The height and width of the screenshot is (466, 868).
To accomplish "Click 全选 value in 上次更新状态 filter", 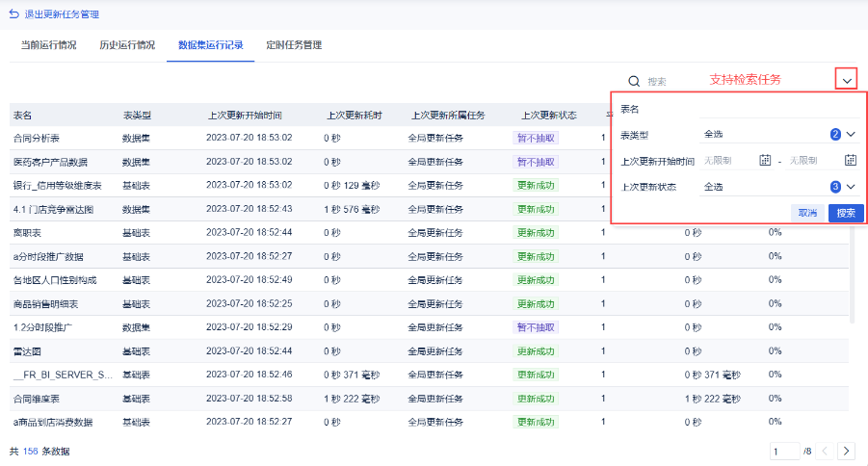I will tap(714, 187).
